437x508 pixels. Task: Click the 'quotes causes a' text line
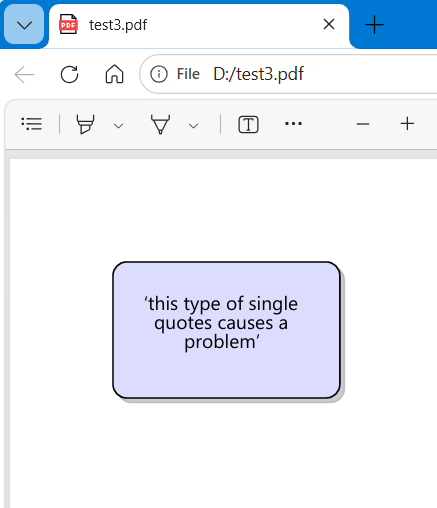tap(221, 323)
